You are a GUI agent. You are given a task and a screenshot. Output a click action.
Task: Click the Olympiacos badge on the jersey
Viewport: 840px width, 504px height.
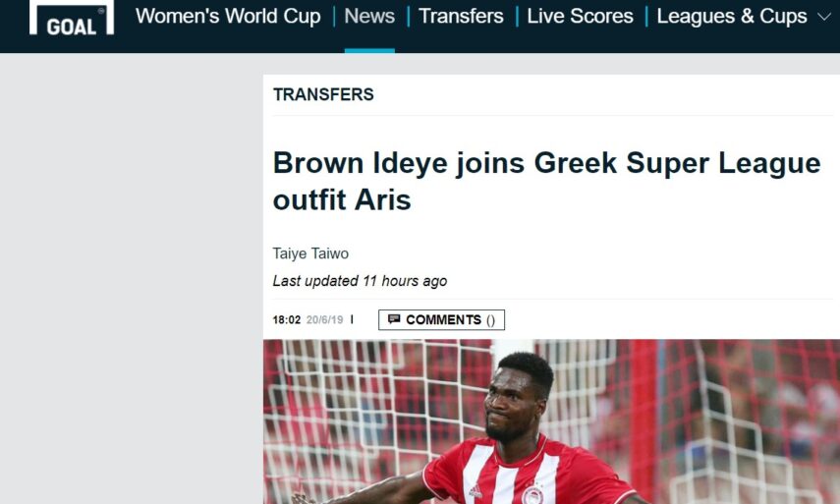pyautogui.click(x=532, y=494)
